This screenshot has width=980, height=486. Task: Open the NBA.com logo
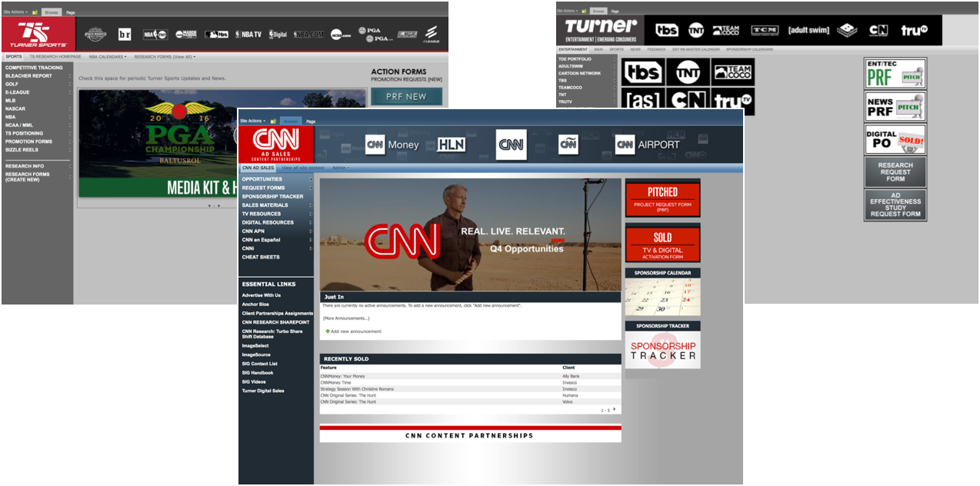(308, 35)
